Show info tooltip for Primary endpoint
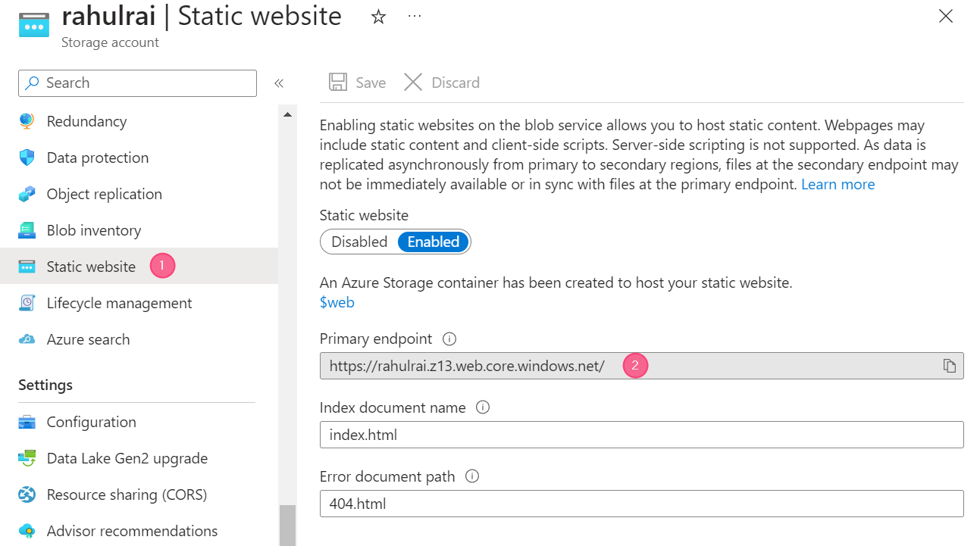The height and width of the screenshot is (546, 980). (449, 339)
